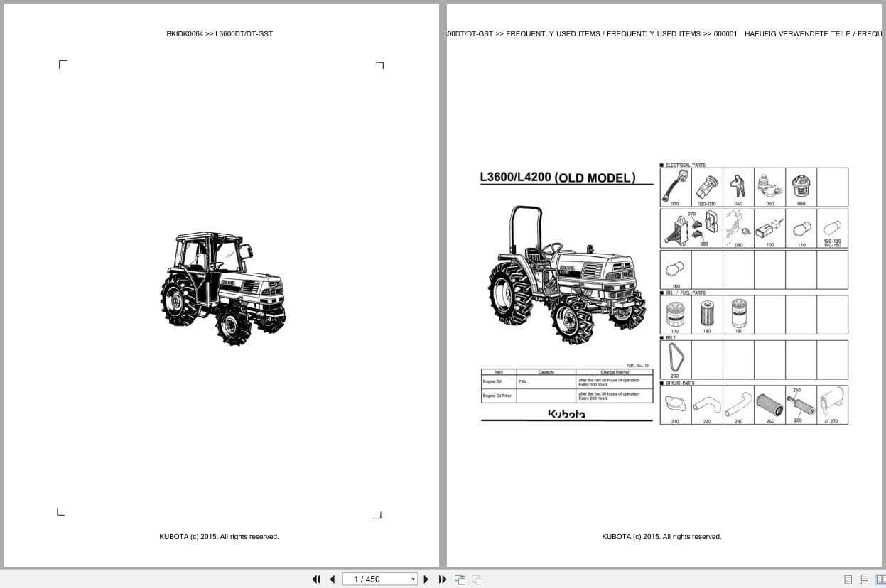Select the belt part 200

click(676, 360)
